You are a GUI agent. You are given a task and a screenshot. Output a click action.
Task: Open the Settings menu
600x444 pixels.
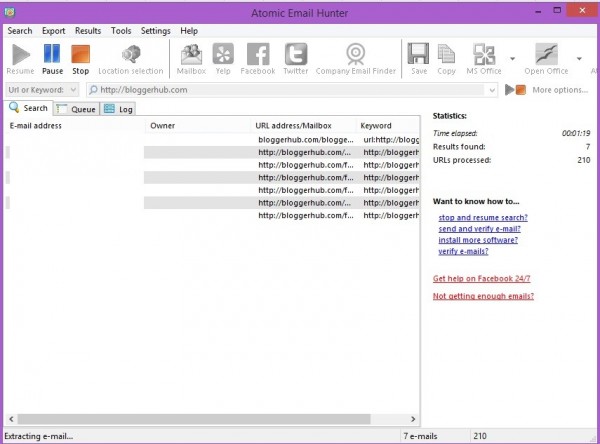click(x=155, y=31)
